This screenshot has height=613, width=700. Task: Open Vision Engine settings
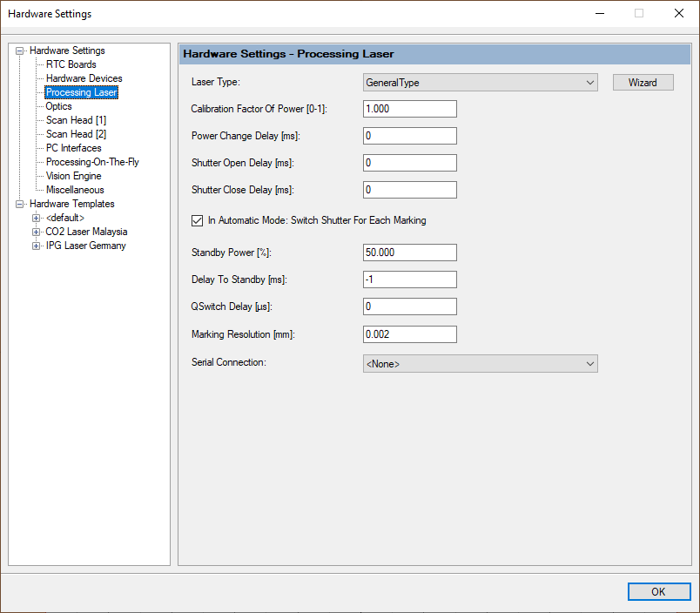pyautogui.click(x=74, y=176)
